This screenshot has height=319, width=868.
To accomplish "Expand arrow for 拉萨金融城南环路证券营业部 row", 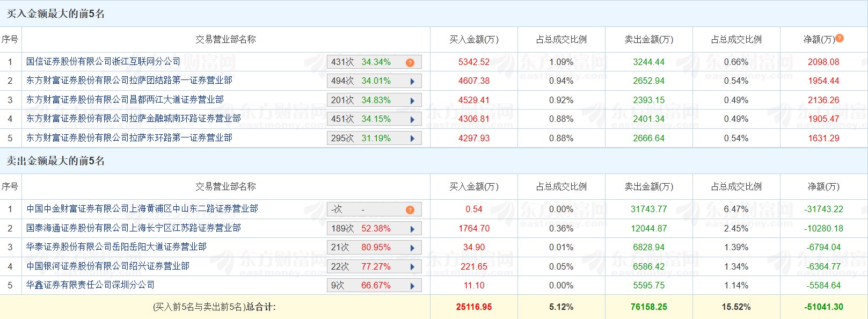I will pos(412,119).
